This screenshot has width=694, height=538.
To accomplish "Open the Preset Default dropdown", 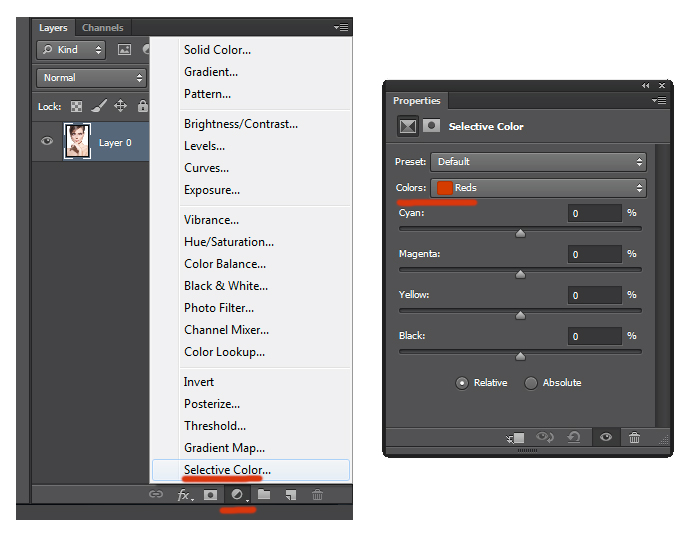I will coord(538,161).
